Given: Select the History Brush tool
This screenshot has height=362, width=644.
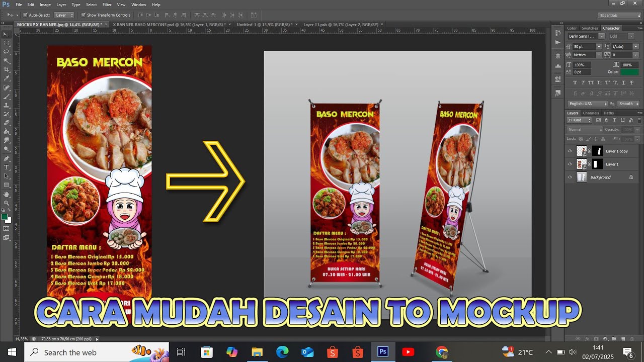Looking at the screenshot, I should pos(7,114).
